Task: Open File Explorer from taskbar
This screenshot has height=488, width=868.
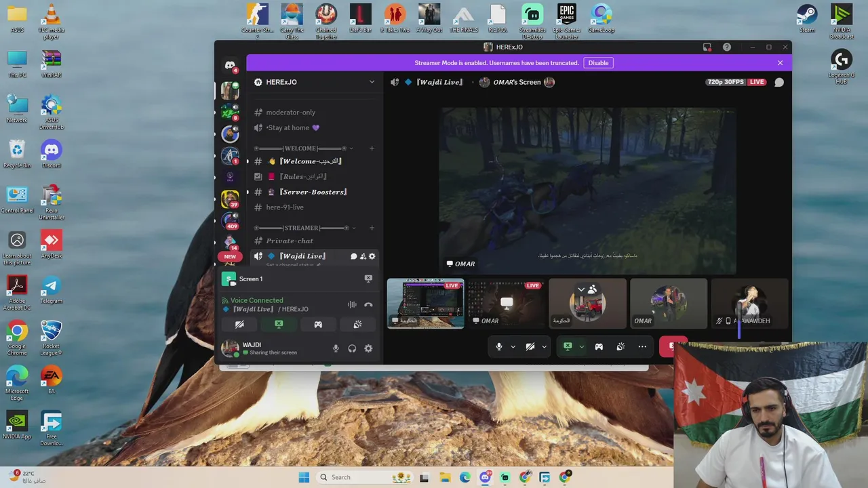Action: [444, 477]
